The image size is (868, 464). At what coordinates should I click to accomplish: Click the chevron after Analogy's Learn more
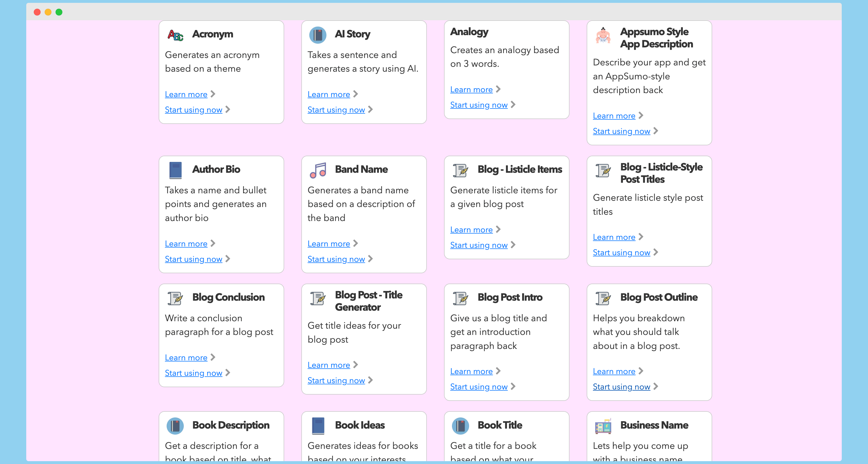click(498, 89)
